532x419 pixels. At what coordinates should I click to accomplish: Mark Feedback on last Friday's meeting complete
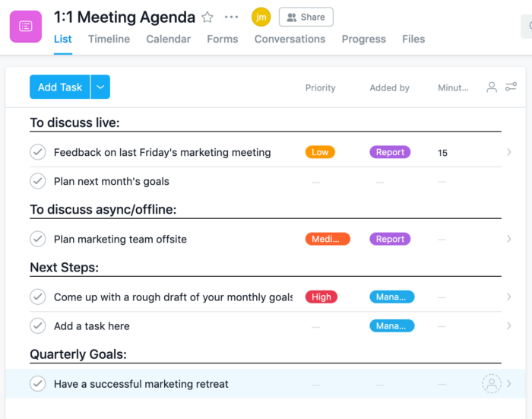[38, 152]
